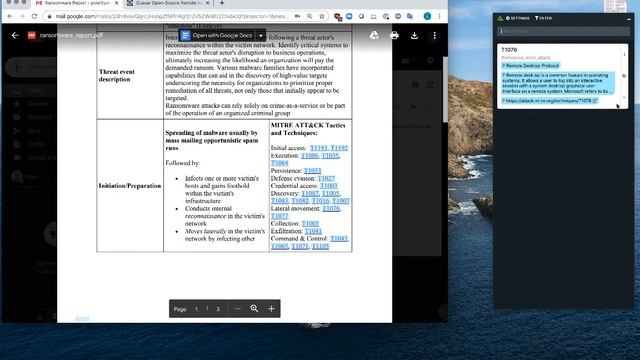
Task: Open a new browser tab
Action: [x=222, y=3]
